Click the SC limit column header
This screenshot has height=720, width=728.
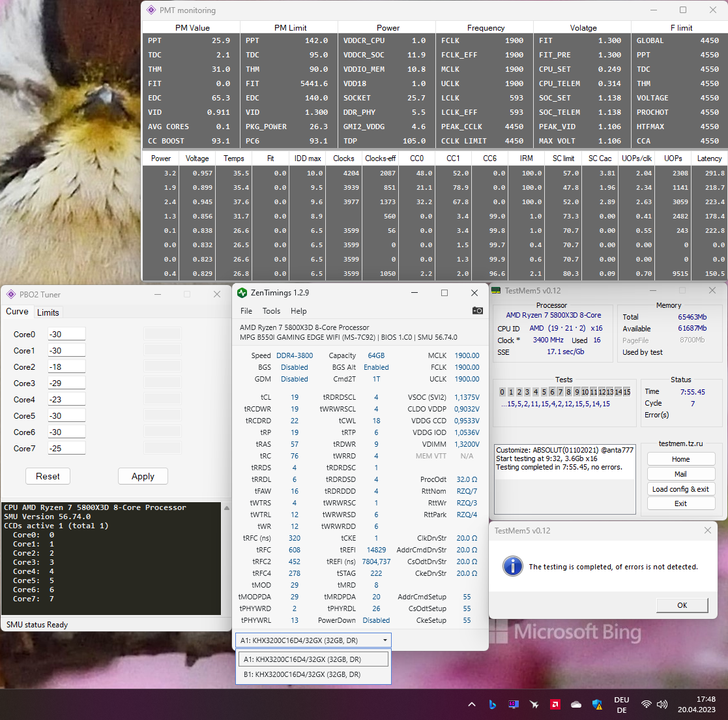click(x=563, y=158)
